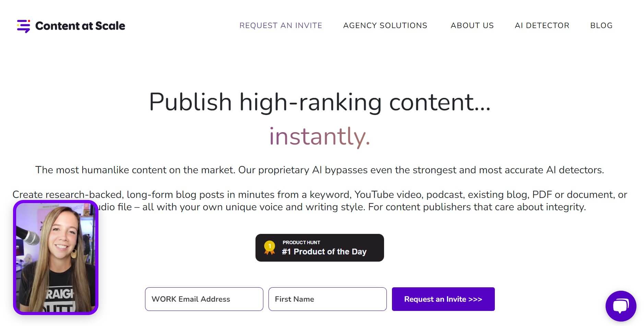The image size is (644, 326).
Task: Focus the WORK Email Address field
Action: click(x=204, y=299)
